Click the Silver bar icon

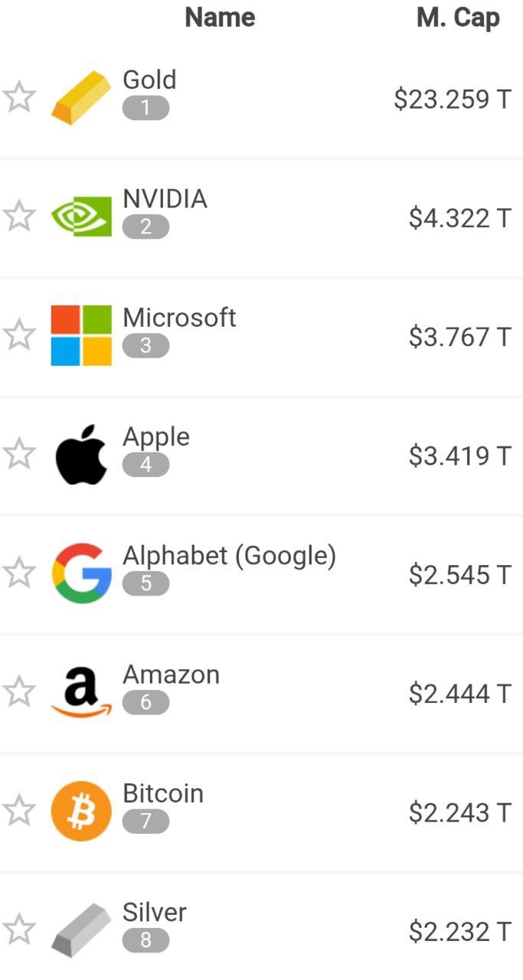coord(81,929)
